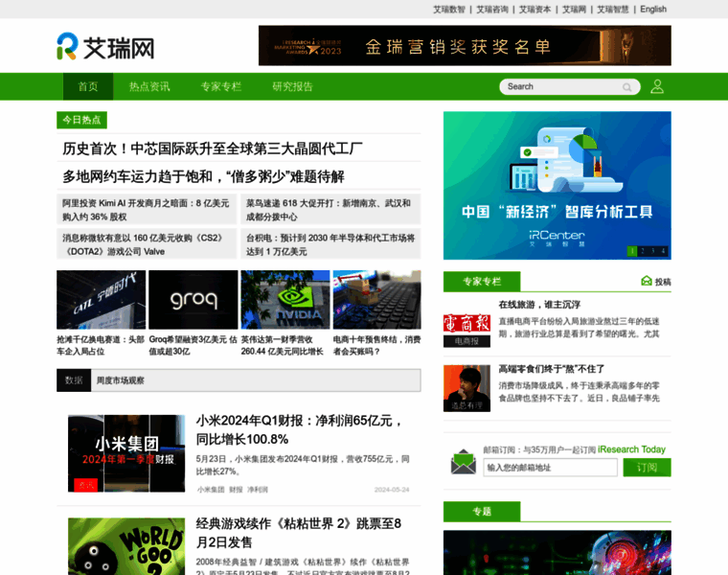Viewport: 728px width, 575px height.
Task: Click the 艾瑞网 logo
Action: coord(105,46)
